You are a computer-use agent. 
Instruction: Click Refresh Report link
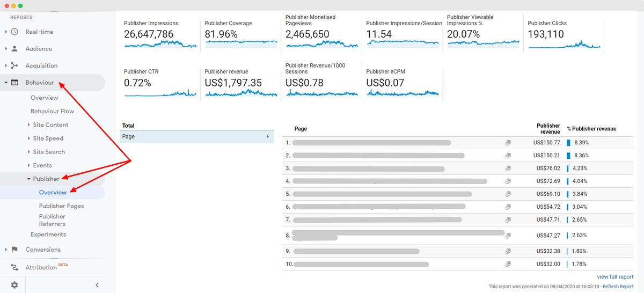coord(618,287)
